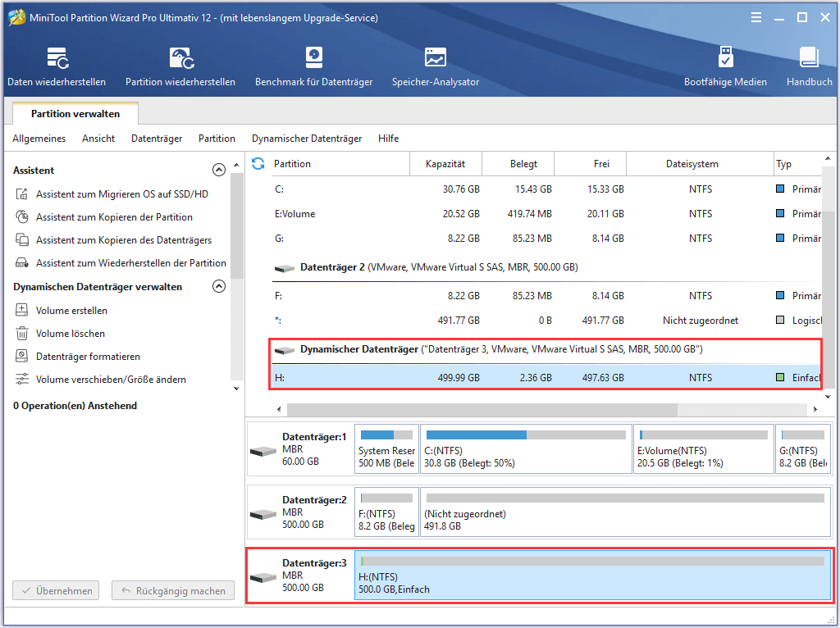Launch Partition wiederherstellen from the toolbar
Viewport: 840px width, 628px height.
tap(180, 66)
